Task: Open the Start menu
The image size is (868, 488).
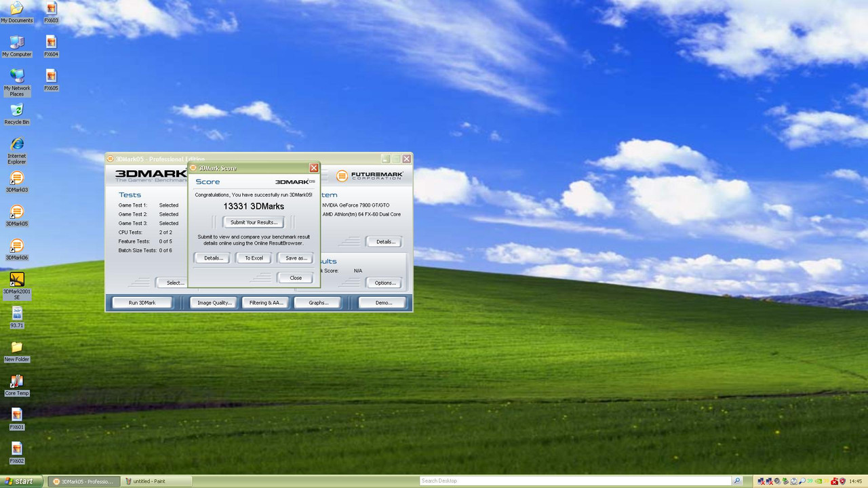Action: click(20, 481)
